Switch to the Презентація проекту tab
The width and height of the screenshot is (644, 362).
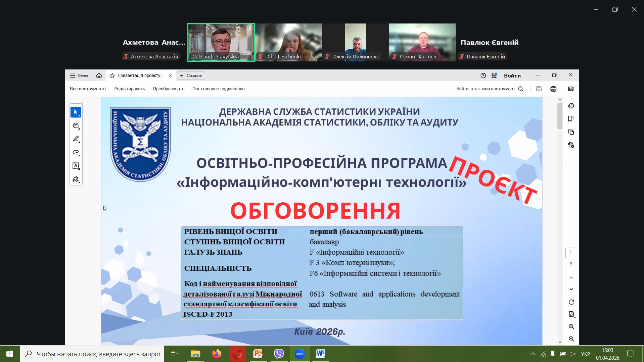(x=140, y=75)
